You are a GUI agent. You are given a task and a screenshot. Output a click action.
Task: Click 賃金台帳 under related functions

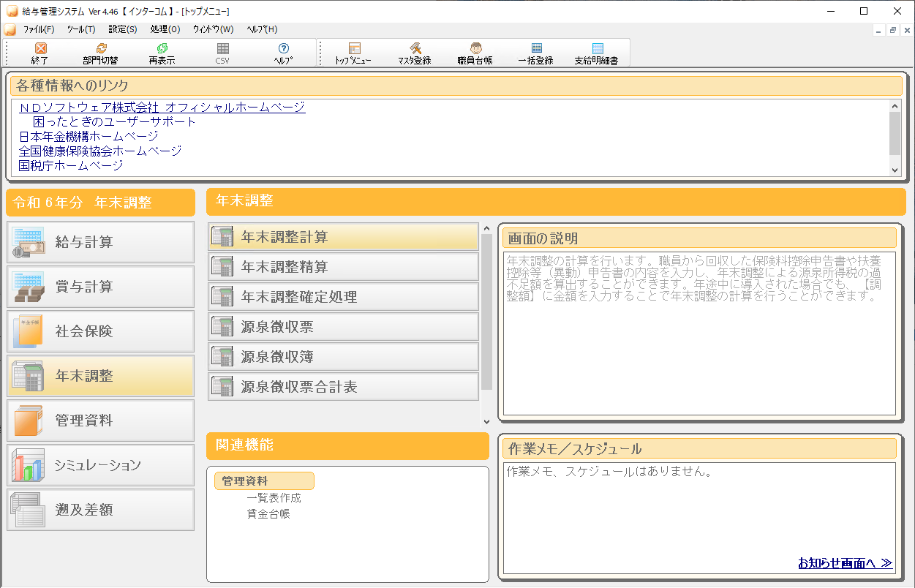point(268,514)
